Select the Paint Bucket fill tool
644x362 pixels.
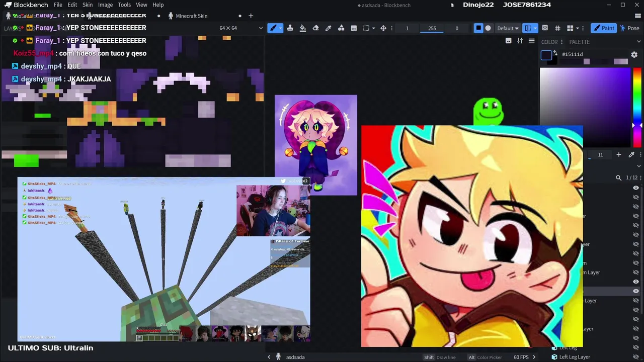pyautogui.click(x=303, y=28)
